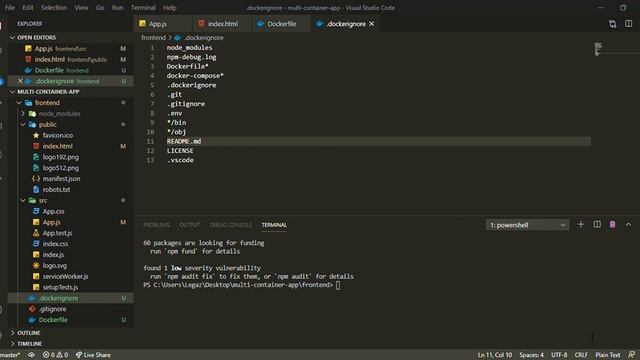The height and width of the screenshot is (360, 640).
Task: Collapse the MULTI-CONTAINER-APP section
Action: coord(13,92)
